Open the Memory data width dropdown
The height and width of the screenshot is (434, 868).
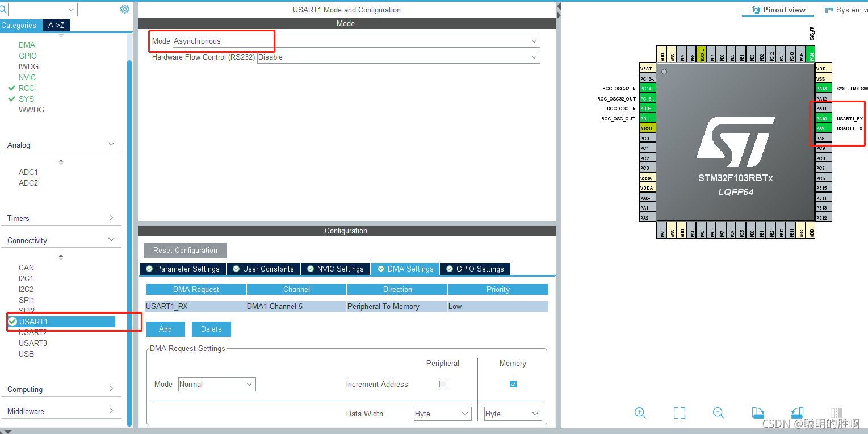click(x=513, y=414)
